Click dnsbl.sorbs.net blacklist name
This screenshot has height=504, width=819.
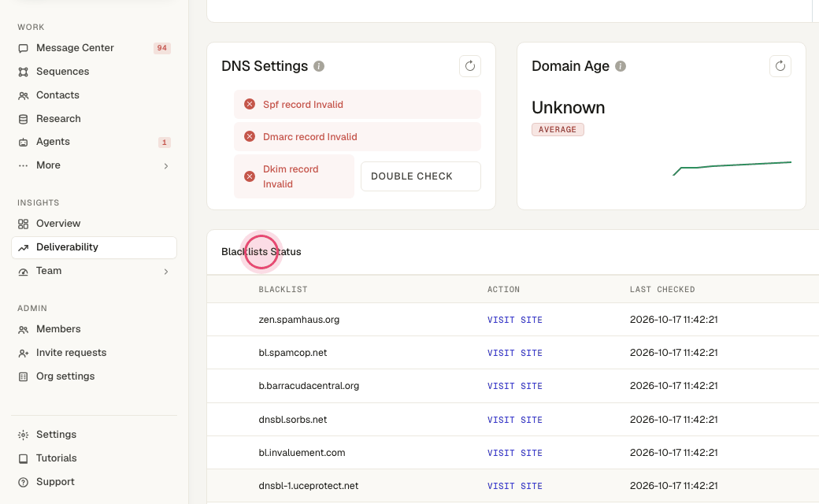click(x=293, y=420)
